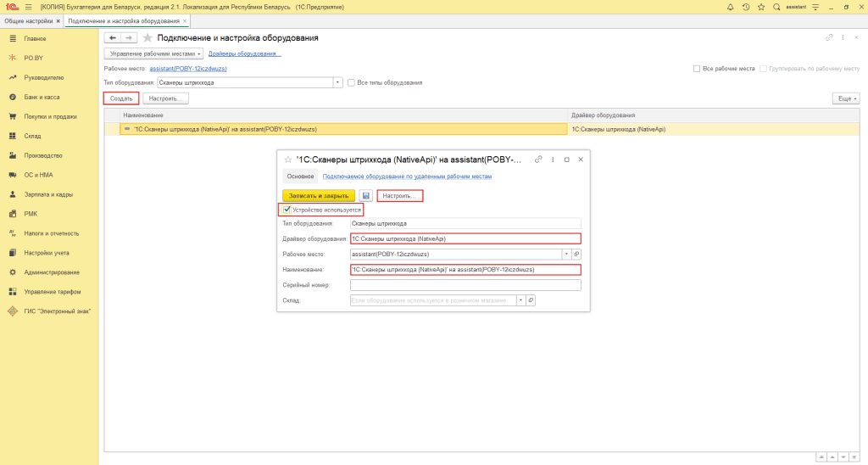Open the Склад section in sidebar
The image size is (868, 465).
click(32, 136)
